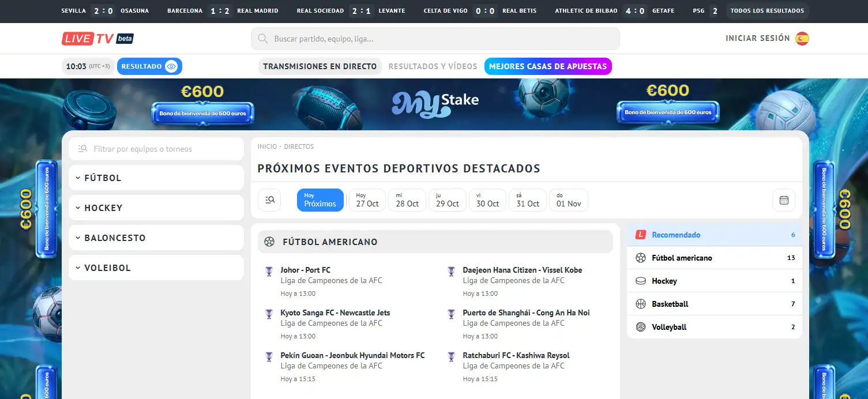Open Celta de Vigo 0:0 Real Betis score

click(x=480, y=11)
